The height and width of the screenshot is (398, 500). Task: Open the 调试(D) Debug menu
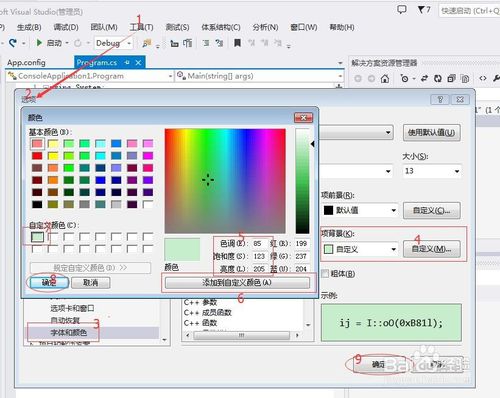(66, 27)
